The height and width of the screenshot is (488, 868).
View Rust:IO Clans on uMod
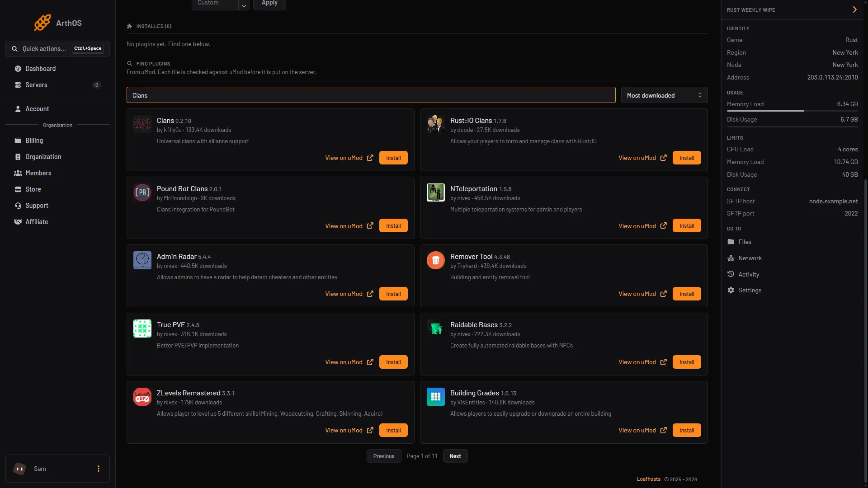[x=642, y=158]
